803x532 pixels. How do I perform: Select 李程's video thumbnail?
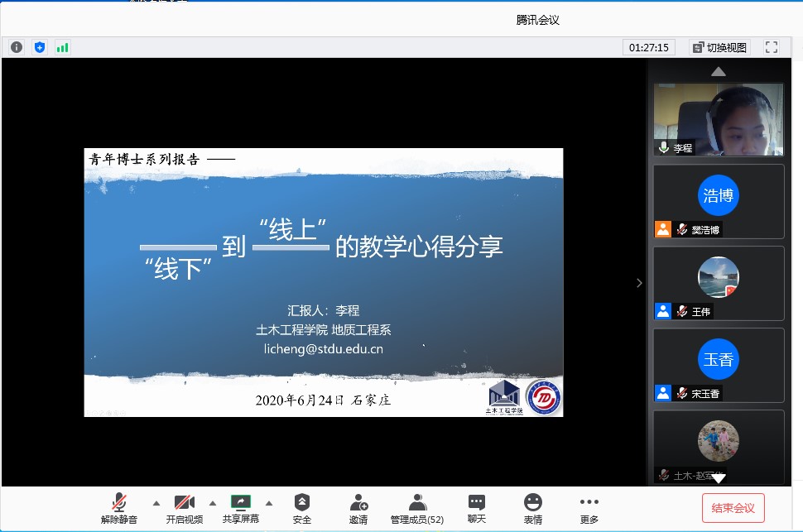point(718,119)
